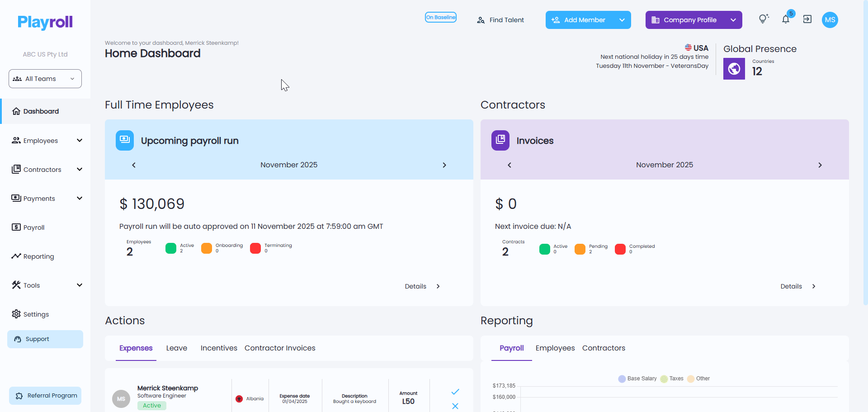Go to next invoices month
The width and height of the screenshot is (868, 412).
820,165
